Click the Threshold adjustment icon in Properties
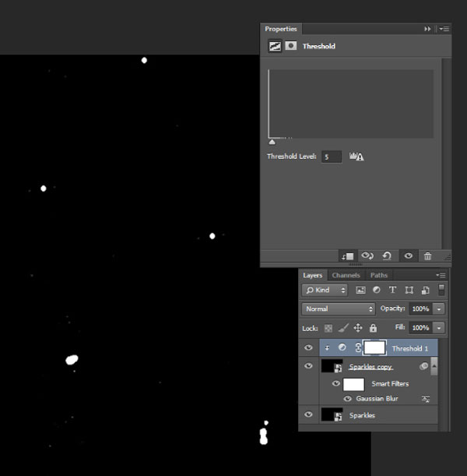The image size is (467, 476). point(275,46)
